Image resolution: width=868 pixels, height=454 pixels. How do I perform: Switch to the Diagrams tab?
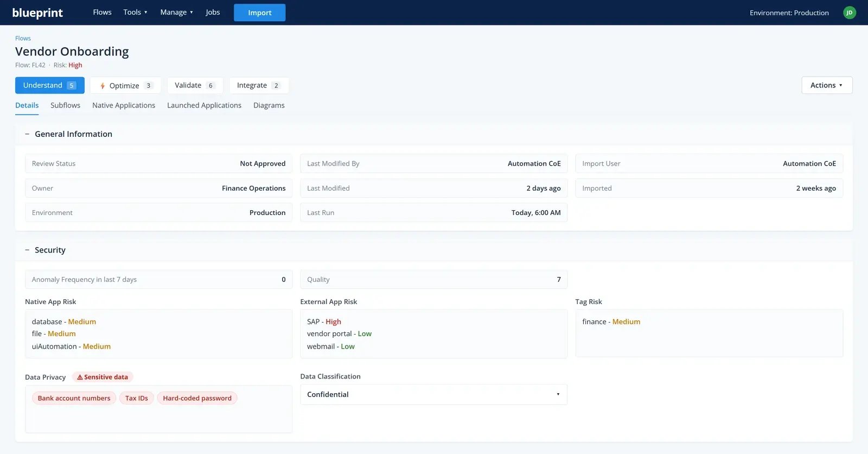click(x=269, y=105)
